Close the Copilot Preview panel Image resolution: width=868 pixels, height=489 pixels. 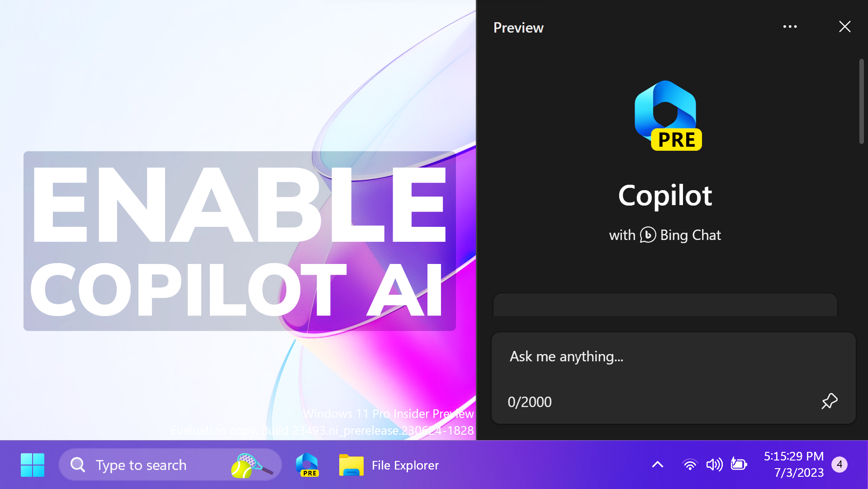844,27
